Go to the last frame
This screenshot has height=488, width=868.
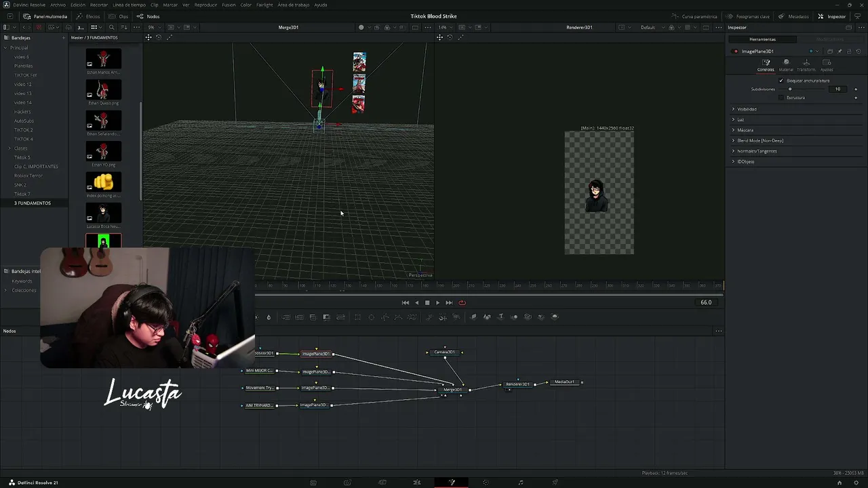pos(449,303)
